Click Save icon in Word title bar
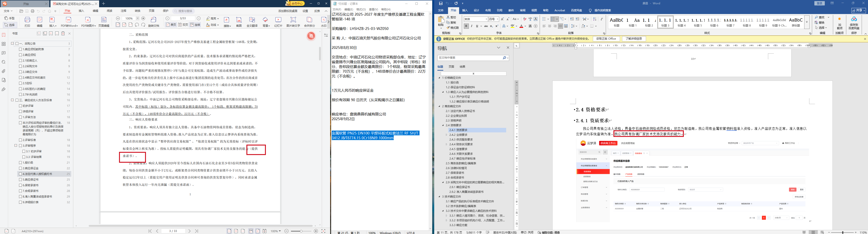Screen dimensions: 868x234 (440, 3)
